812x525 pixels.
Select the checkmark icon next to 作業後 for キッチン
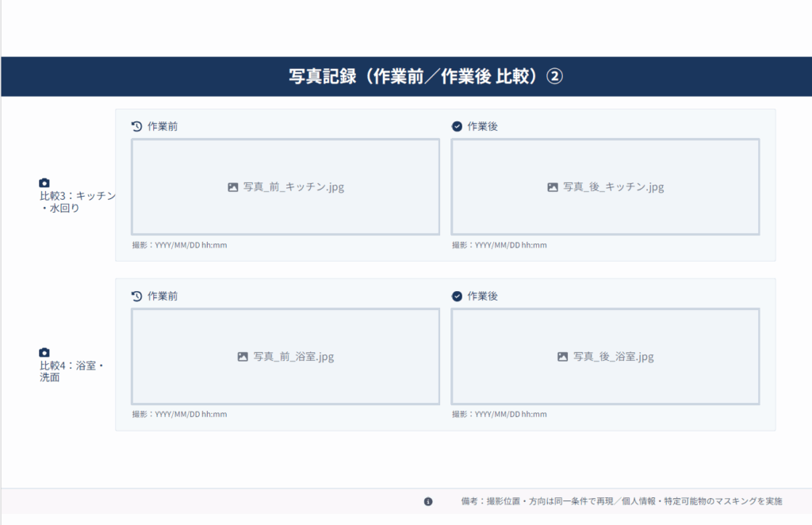(x=456, y=125)
